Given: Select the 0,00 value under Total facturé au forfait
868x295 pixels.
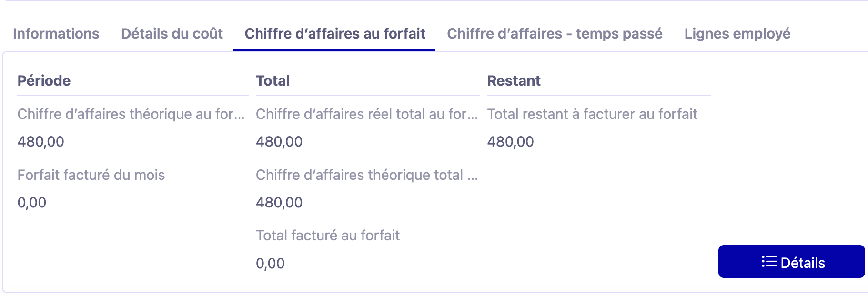Looking at the screenshot, I should 270,263.
